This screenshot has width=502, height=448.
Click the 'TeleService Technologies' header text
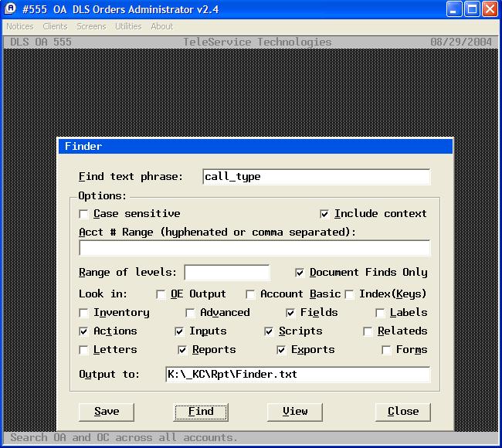(x=257, y=42)
